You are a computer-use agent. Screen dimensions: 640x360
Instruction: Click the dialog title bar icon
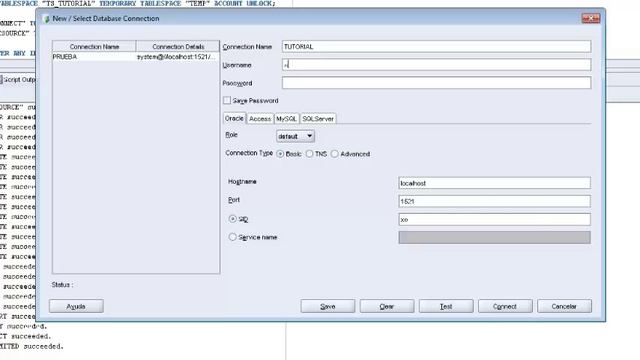click(46, 19)
